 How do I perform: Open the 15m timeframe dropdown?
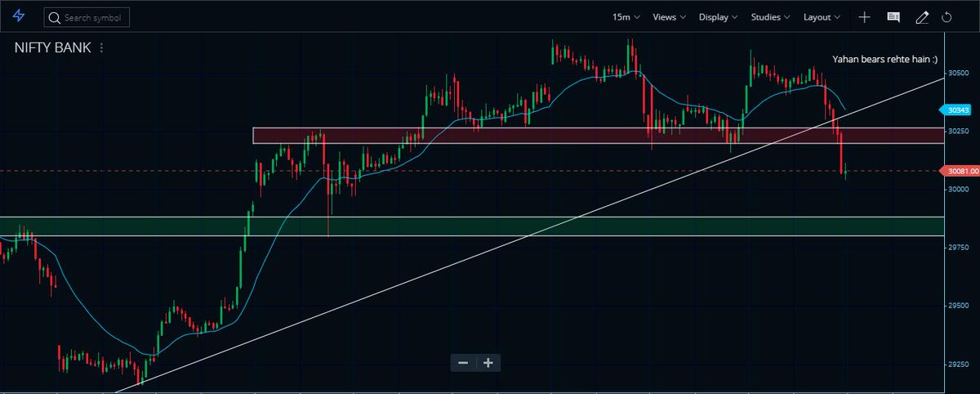coord(626,17)
